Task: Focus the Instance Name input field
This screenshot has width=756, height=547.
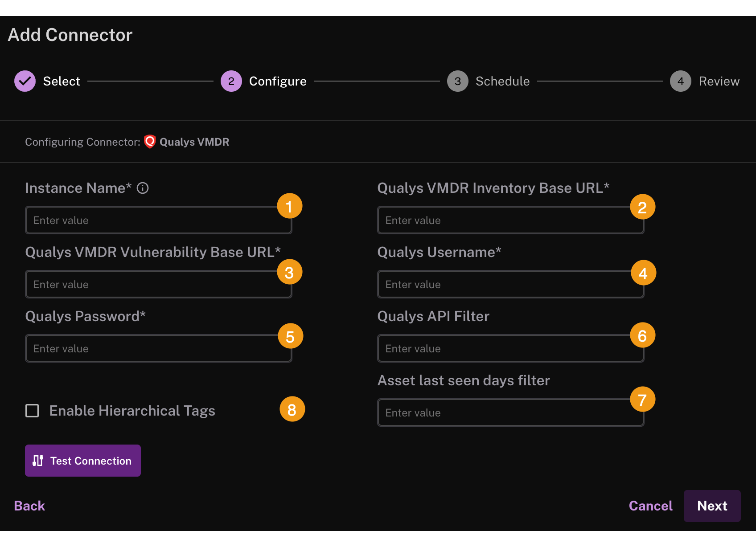Action: tap(159, 220)
